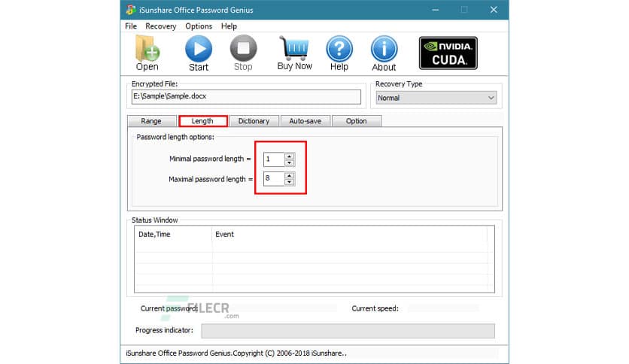Switch to the Range tab
The height and width of the screenshot is (364, 629).
pos(151,121)
